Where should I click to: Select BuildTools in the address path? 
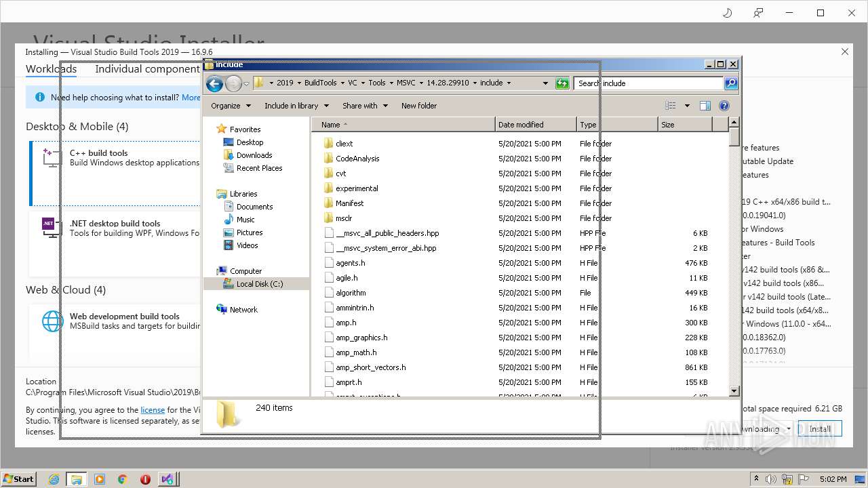[320, 83]
